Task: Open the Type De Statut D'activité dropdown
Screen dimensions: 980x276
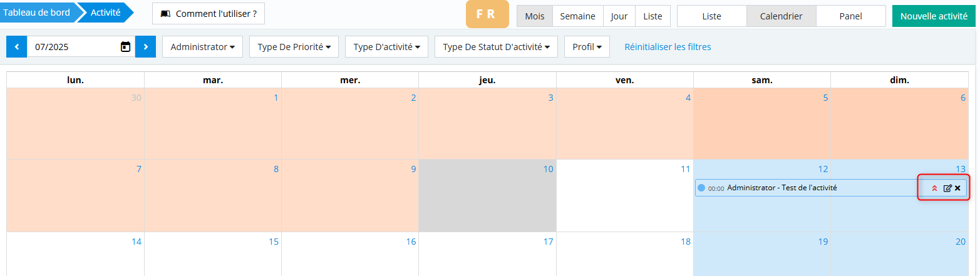Action: coord(495,47)
